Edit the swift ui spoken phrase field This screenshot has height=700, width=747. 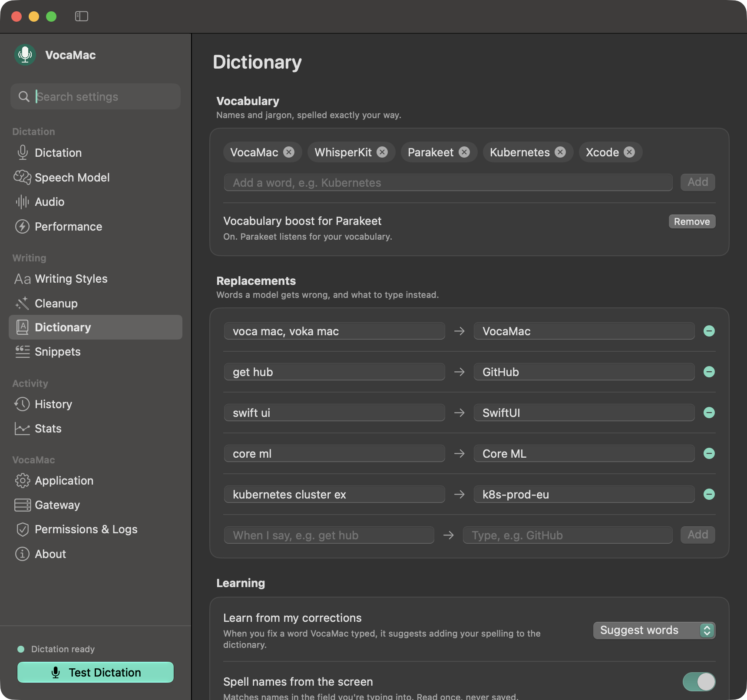[x=334, y=413]
